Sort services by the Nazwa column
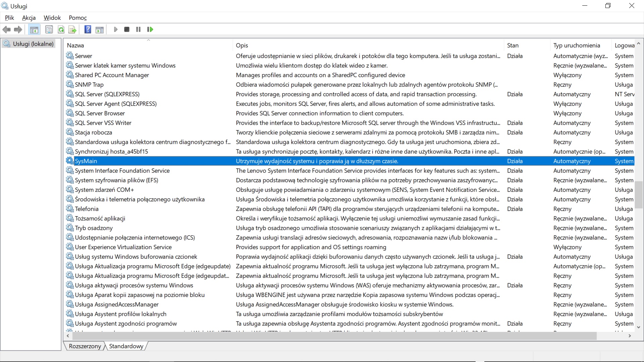This screenshot has width=644, height=362. click(75, 45)
